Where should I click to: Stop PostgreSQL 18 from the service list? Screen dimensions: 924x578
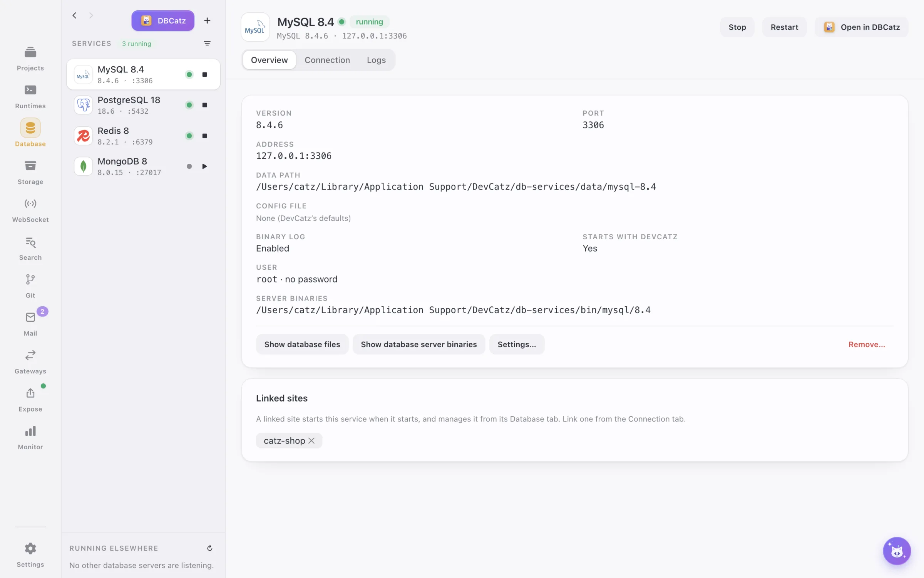205,105
